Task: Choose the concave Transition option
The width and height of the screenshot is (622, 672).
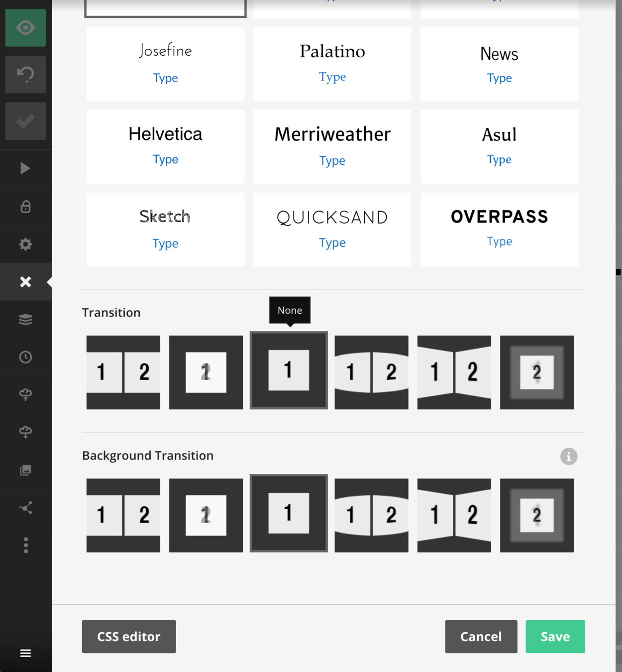Action: click(x=454, y=372)
